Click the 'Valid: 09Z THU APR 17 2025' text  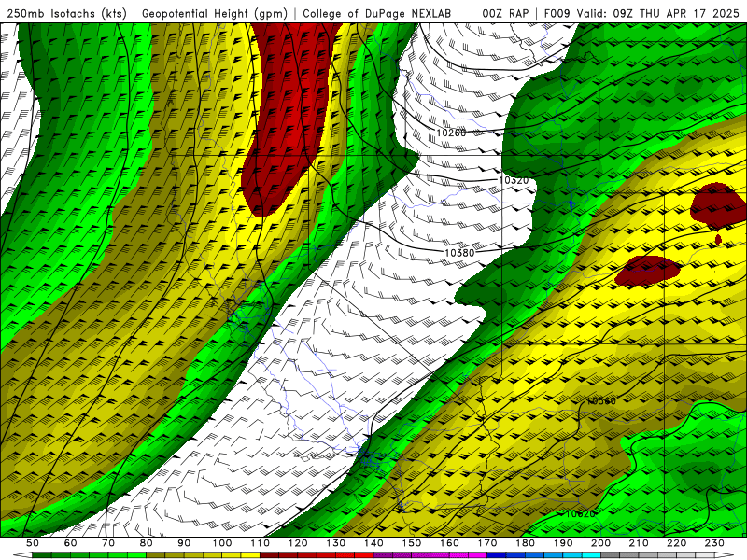point(658,13)
